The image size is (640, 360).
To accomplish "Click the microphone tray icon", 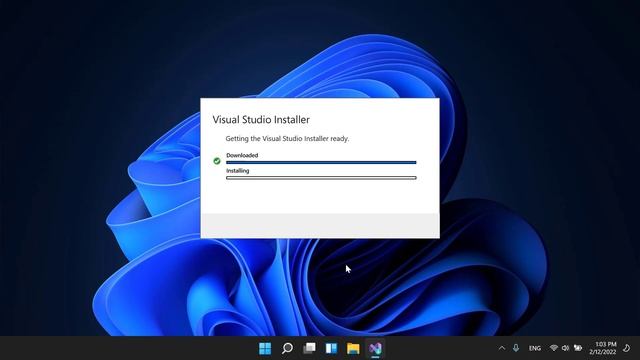I will [516, 348].
